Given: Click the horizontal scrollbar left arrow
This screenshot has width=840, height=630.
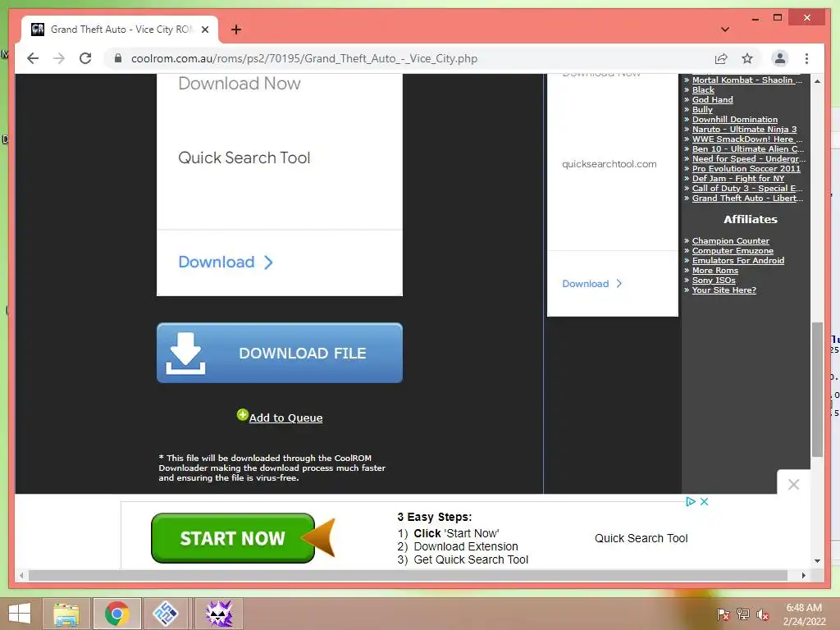Looking at the screenshot, I should coord(21,575).
